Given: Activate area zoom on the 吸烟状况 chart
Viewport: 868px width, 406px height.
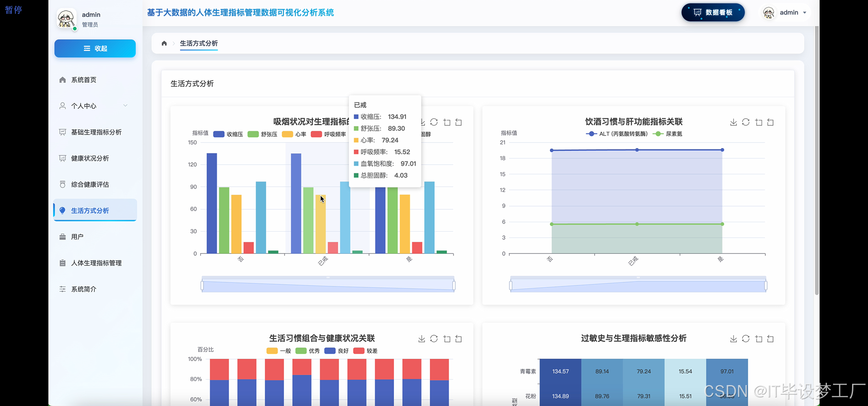Looking at the screenshot, I should (x=447, y=122).
